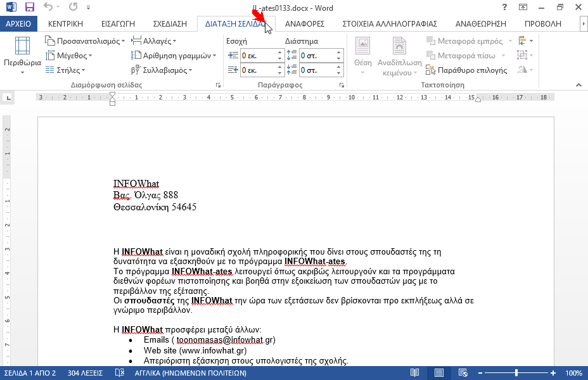Click the proofing errors status icon
Image resolution: width=588 pixels, height=380 pixels.
coord(119,373)
